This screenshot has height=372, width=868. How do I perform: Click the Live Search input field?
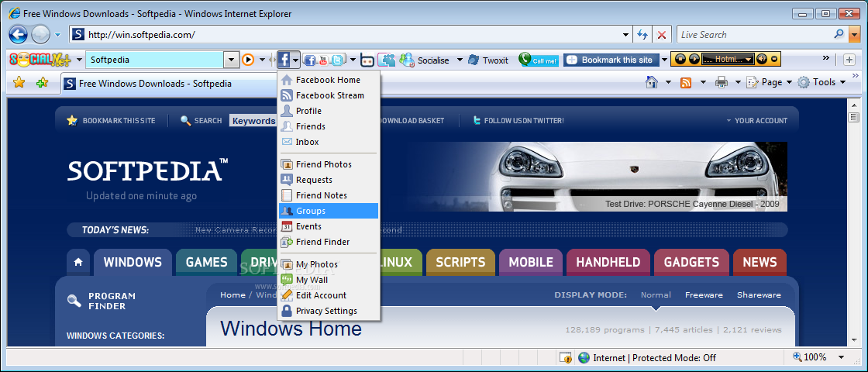(755, 34)
